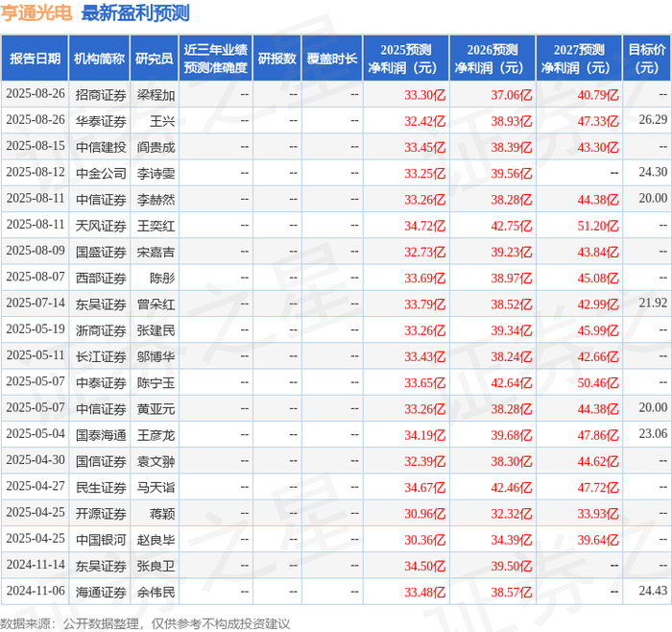Viewport: 672px width, 632px height.
Task: Click the 数据来源 disclaimer text
Action: pyautogui.click(x=145, y=623)
